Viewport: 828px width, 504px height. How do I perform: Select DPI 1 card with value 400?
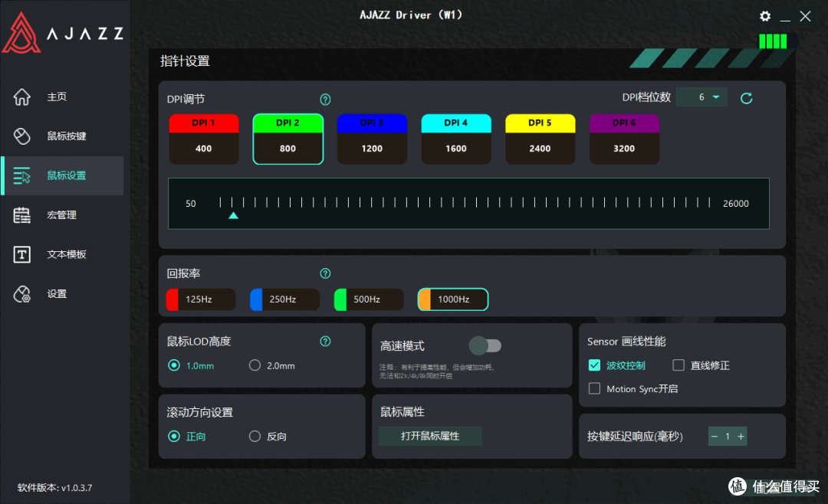pyautogui.click(x=204, y=139)
